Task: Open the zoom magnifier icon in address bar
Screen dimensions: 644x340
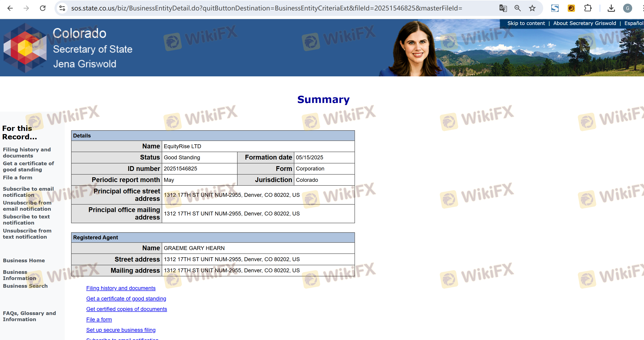Action: (518, 8)
